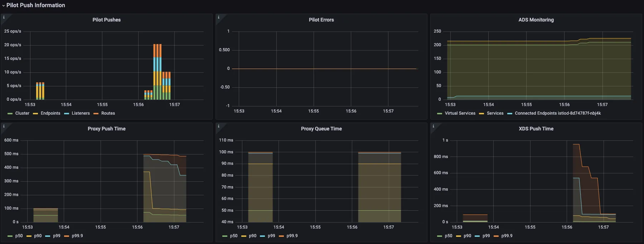Click '250' axis label in ADS Monitoring
Image resolution: width=644 pixels, height=244 pixels.
click(437, 31)
